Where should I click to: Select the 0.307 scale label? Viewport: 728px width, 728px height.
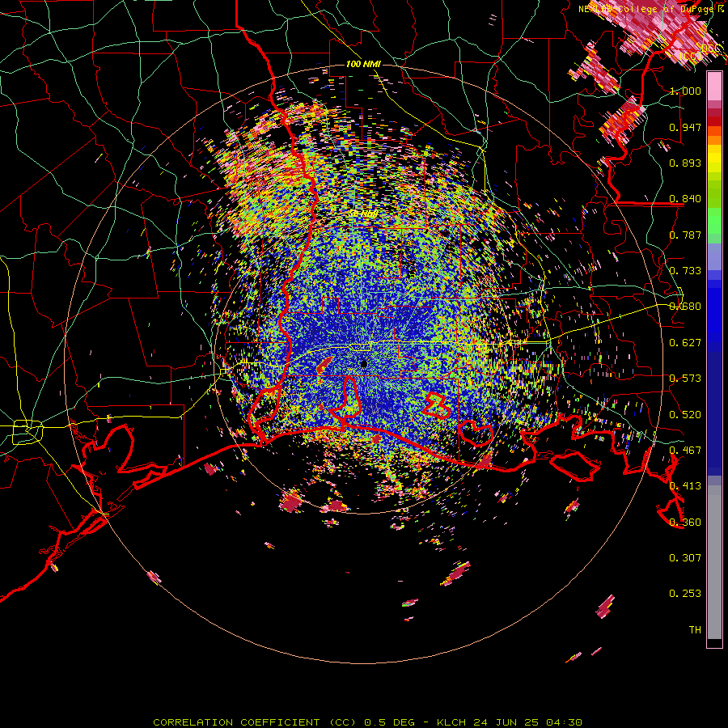pos(685,558)
